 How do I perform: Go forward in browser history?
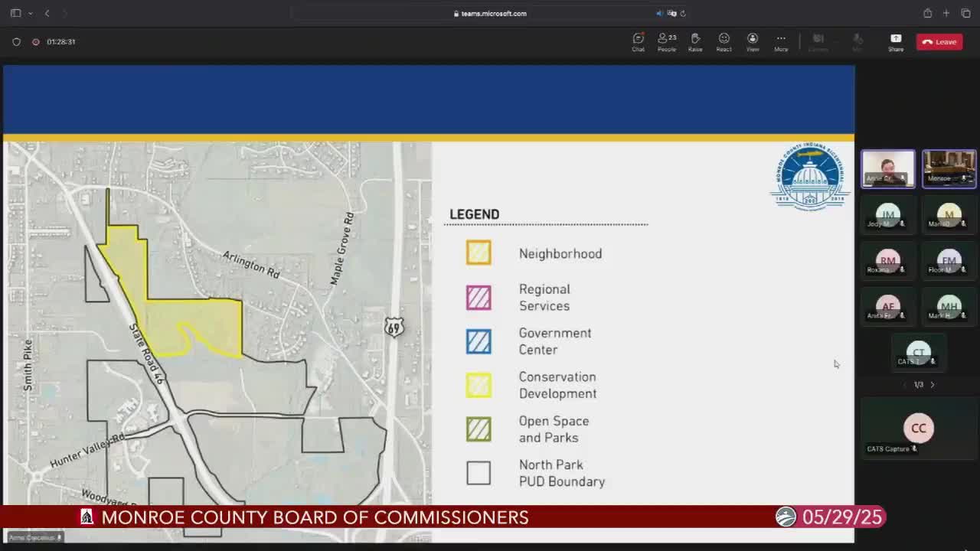click(65, 13)
